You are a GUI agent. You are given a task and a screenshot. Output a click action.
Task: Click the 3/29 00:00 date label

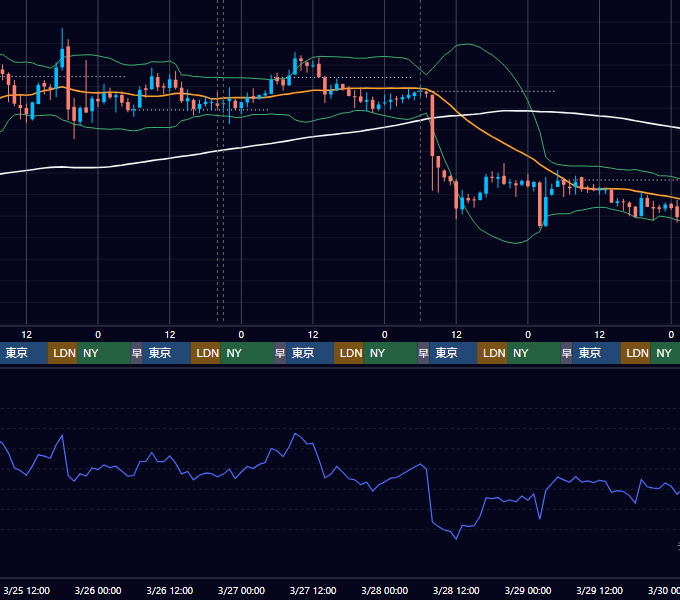tap(528, 590)
